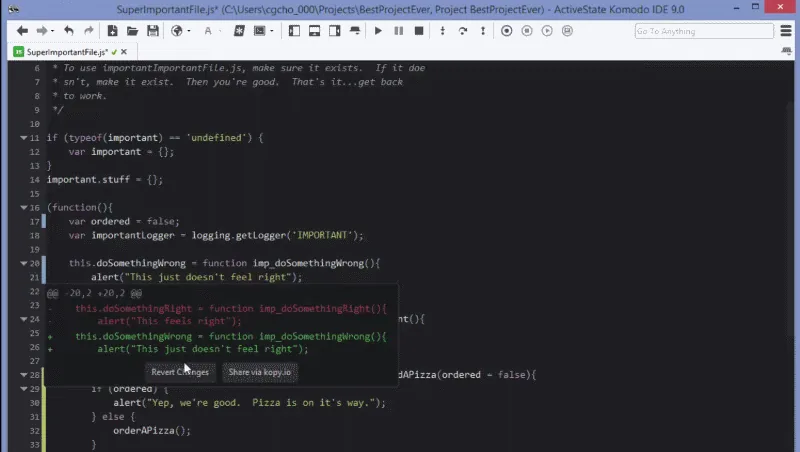Stop debugging with the square stop icon
The height and width of the screenshot is (452, 800).
click(x=419, y=31)
